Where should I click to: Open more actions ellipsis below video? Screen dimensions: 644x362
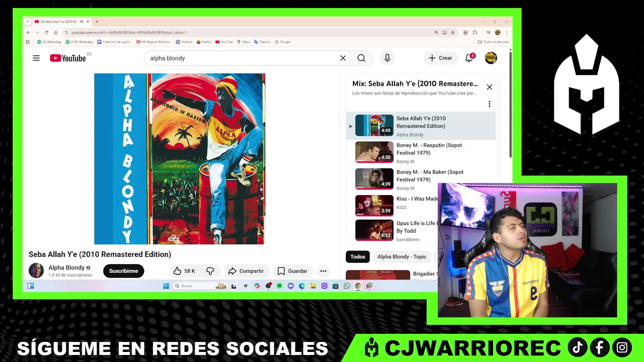[x=324, y=271]
